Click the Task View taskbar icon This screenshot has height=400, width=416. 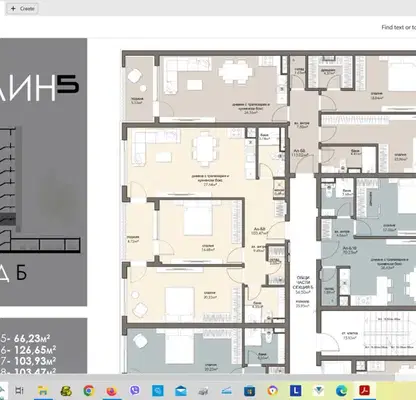click(x=20, y=390)
